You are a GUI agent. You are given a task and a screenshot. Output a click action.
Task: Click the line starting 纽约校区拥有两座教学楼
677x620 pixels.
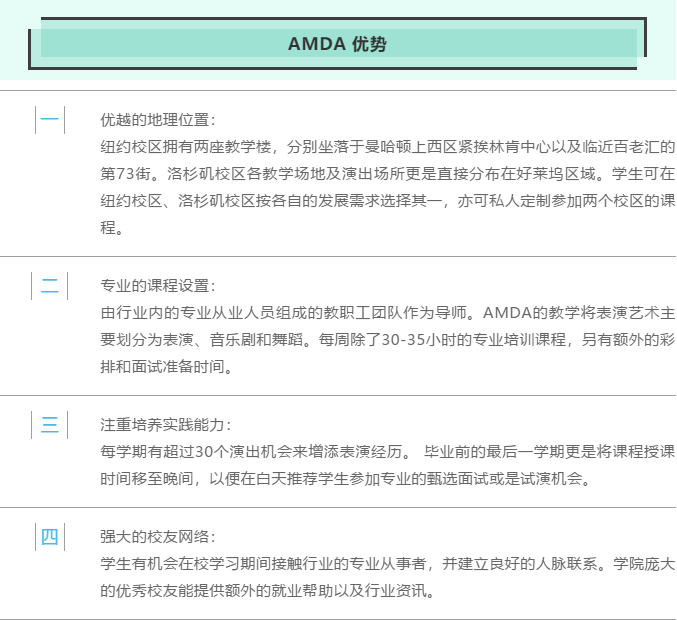coord(387,147)
